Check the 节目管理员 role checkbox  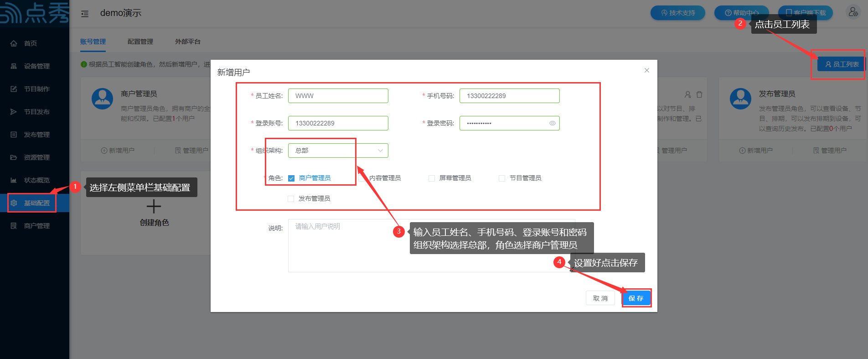pos(502,178)
